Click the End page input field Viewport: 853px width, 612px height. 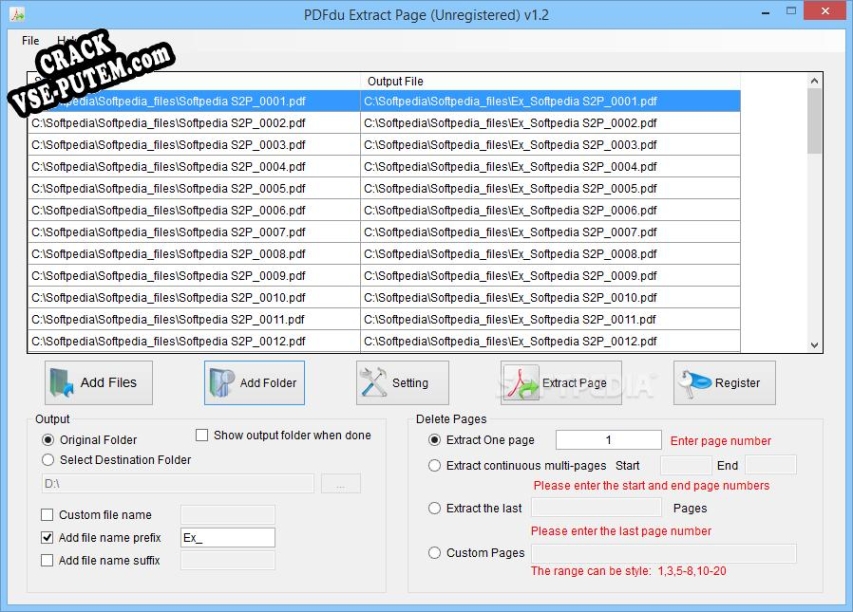coord(770,465)
